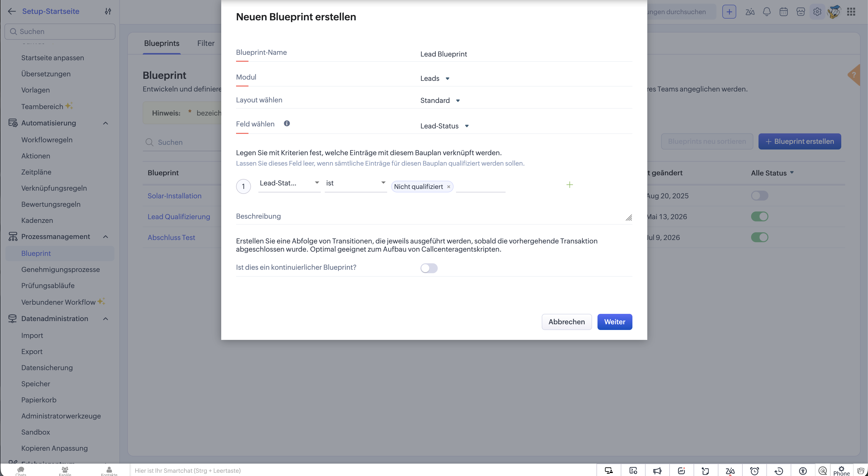Open the Abschluss Test blueprint link
The width and height of the screenshot is (868, 476).
coord(171,237)
